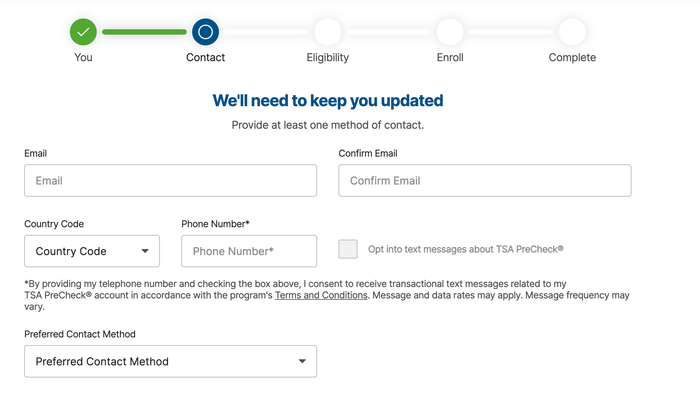Open the Terms and Conditions link
Screen dimensions: 700x404
[321, 295]
